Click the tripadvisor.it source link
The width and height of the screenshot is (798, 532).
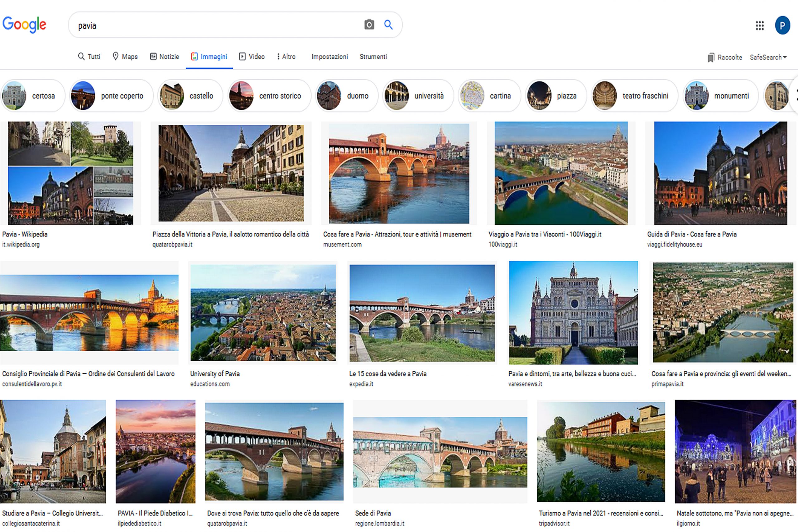pyautogui.click(x=554, y=523)
